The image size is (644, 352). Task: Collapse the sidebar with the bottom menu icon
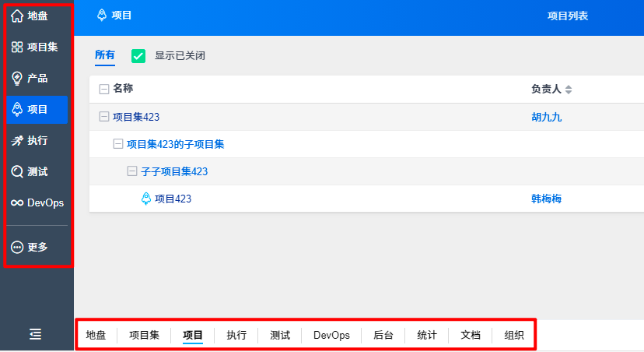coord(35,334)
